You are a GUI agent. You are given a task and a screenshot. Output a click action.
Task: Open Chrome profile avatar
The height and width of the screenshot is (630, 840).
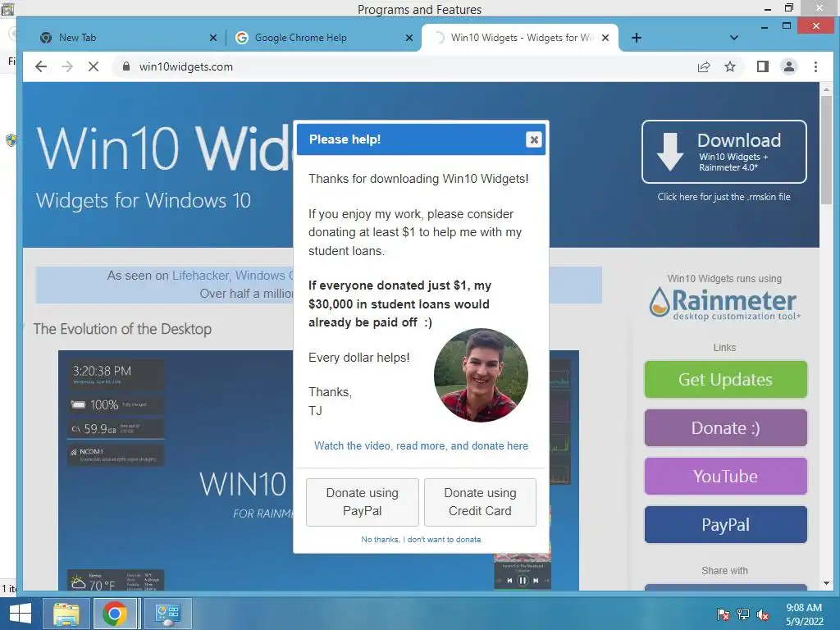pyautogui.click(x=788, y=66)
